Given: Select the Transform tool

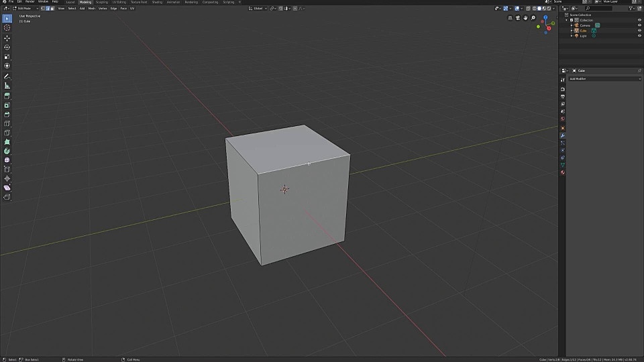Looking at the screenshot, I should click(x=7, y=66).
